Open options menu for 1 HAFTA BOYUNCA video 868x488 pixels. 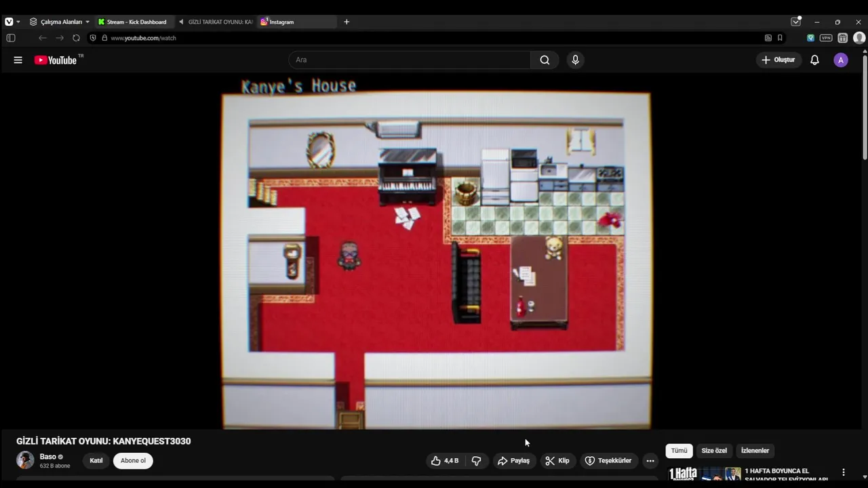[x=844, y=472]
